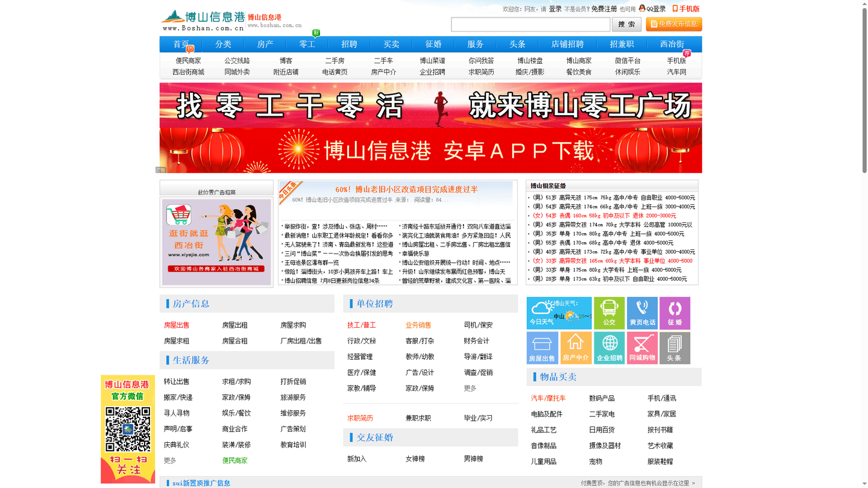Click 技工/普工 under 单位招聘
Image resolution: width=868 pixels, height=488 pixels.
[362, 325]
